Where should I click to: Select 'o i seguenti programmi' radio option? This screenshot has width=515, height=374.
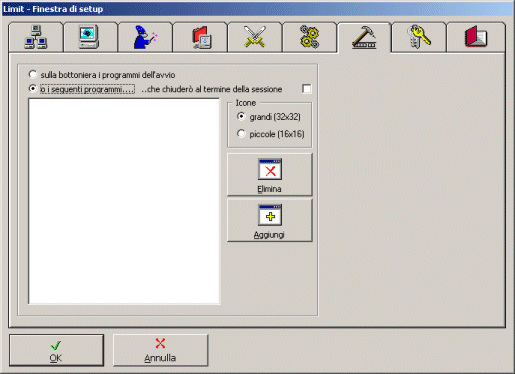pos(33,89)
